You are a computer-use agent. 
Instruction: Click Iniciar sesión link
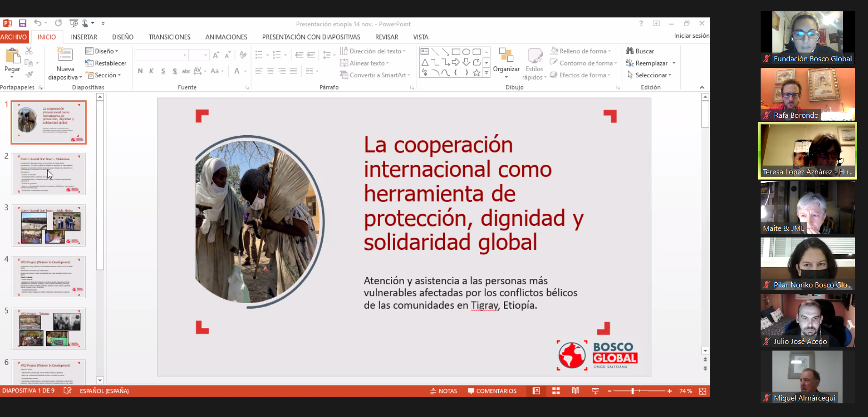pyautogui.click(x=691, y=36)
